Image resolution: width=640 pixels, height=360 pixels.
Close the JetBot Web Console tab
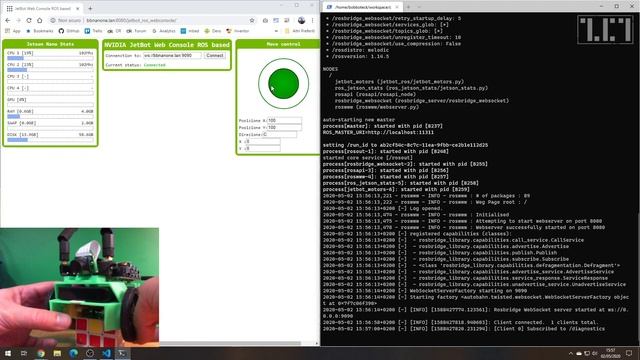pyautogui.click(x=78, y=9)
